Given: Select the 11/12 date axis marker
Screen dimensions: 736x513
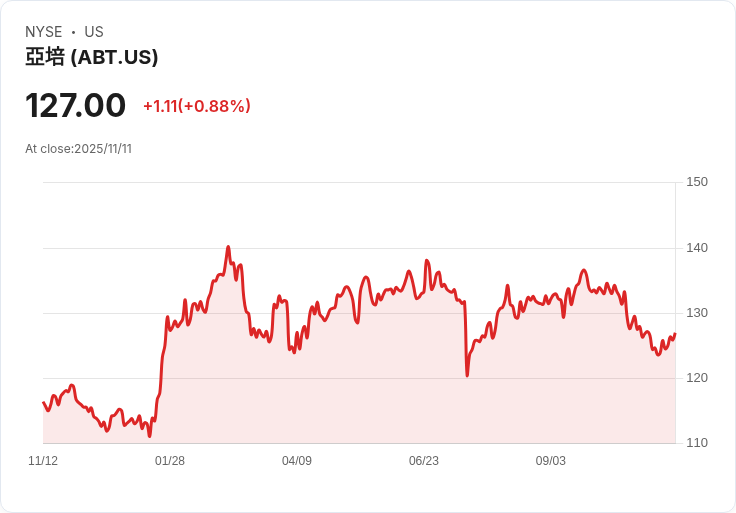Looking at the screenshot, I should click(x=43, y=460).
